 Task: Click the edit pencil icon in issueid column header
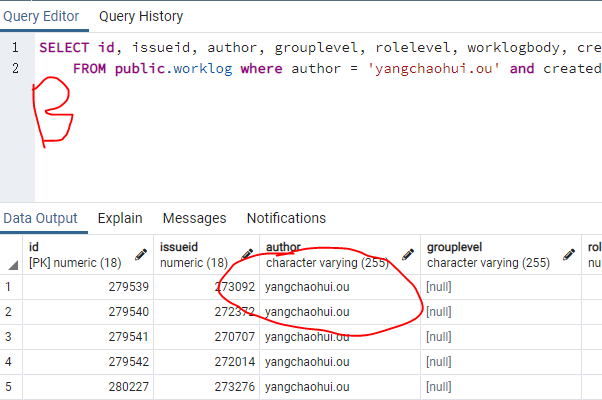[247, 255]
